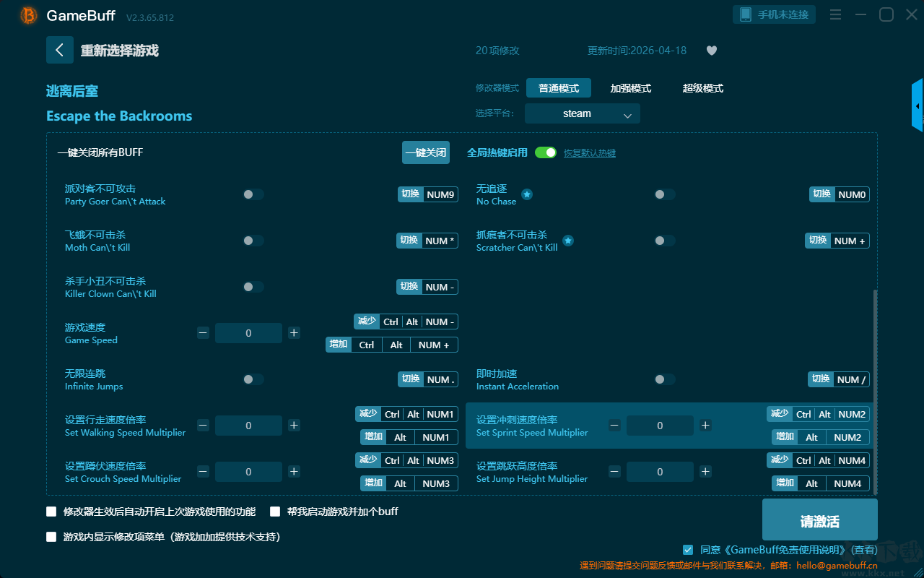Click the star badge next to Scratcher Can't Kill
Screen dimensions: 924x578
[568, 241]
